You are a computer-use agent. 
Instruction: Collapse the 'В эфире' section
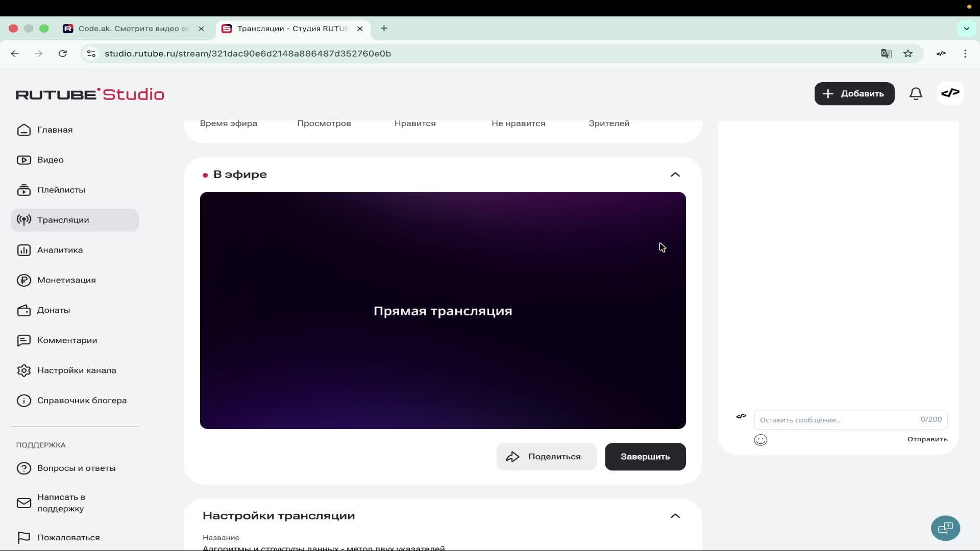[675, 174]
